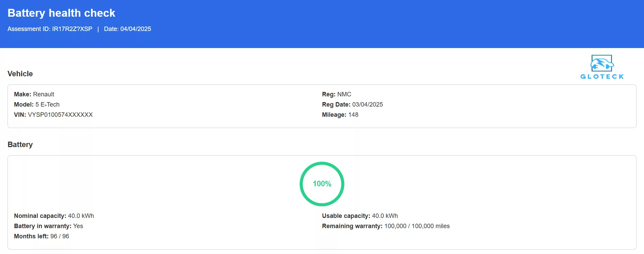This screenshot has width=644, height=254.
Task: Click the Vehicle section heading
Action: pos(20,74)
